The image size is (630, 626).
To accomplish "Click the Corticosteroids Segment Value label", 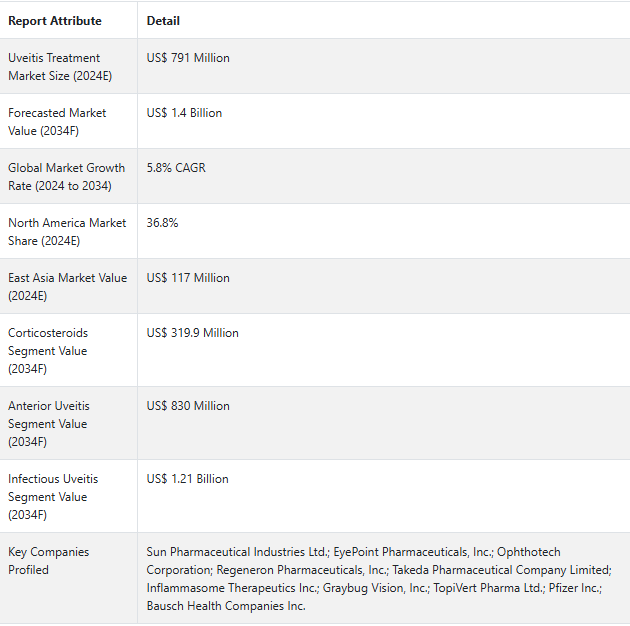I will tap(48, 351).
